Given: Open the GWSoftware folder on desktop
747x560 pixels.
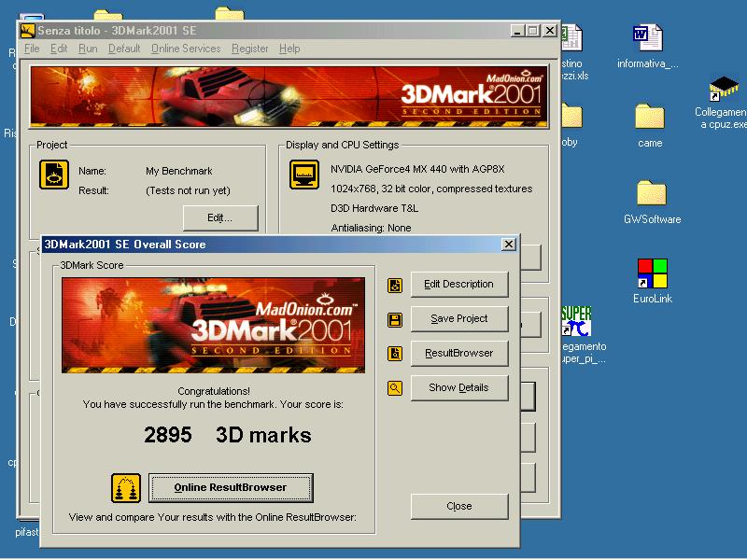Looking at the screenshot, I should [652, 193].
